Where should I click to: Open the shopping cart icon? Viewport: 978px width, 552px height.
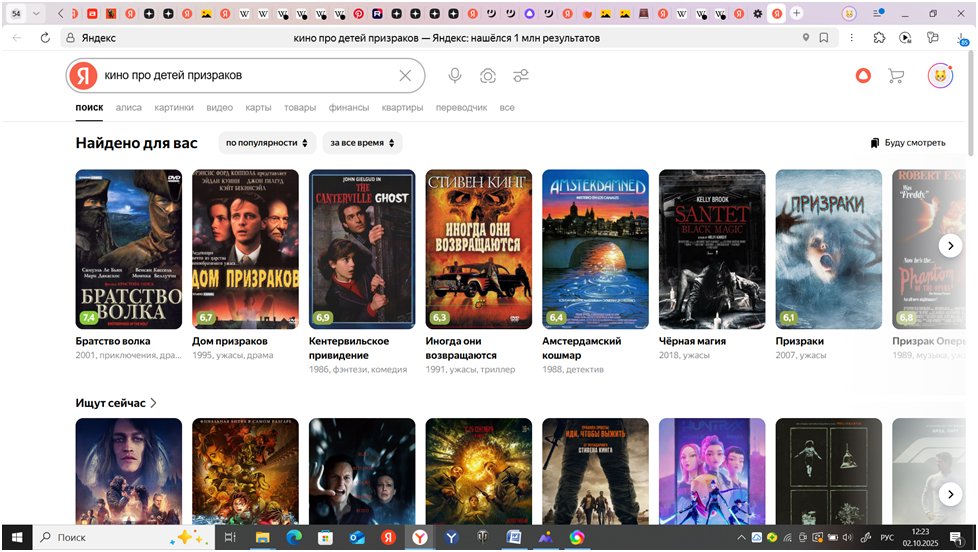(896, 75)
